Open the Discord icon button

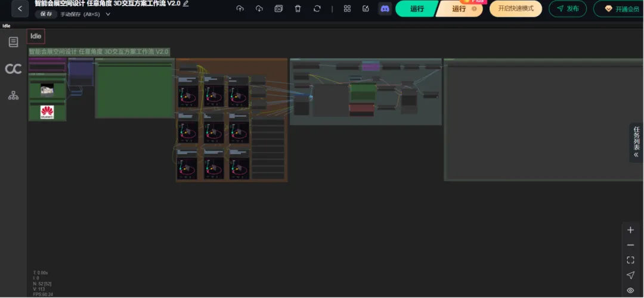(x=385, y=8)
